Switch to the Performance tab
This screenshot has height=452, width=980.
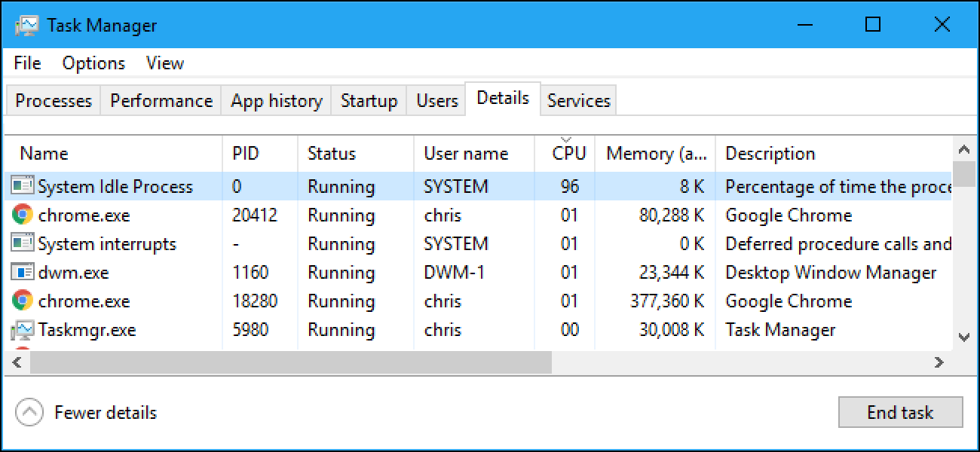(161, 101)
